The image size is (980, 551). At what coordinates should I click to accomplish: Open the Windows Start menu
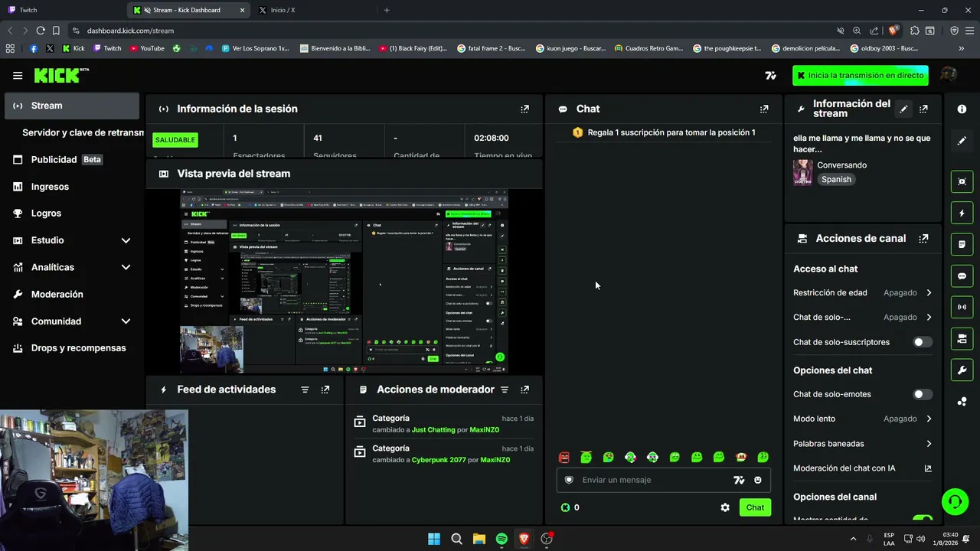pos(434,539)
